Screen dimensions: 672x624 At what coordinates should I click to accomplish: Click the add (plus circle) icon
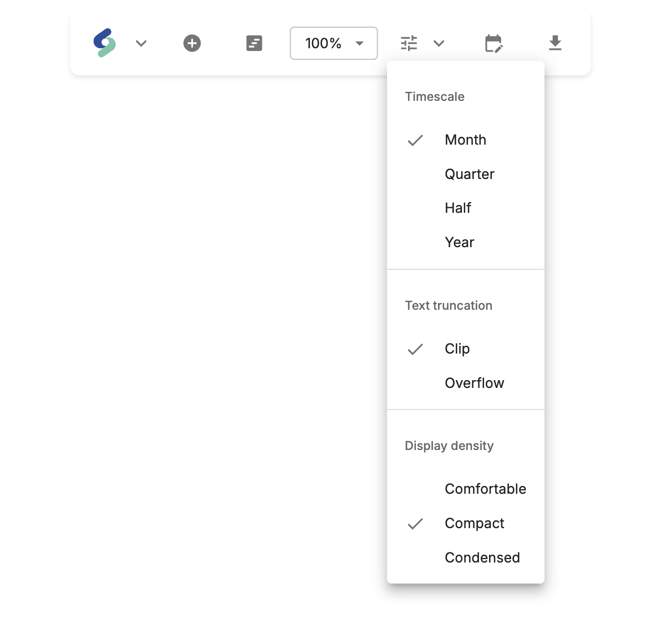(x=192, y=43)
